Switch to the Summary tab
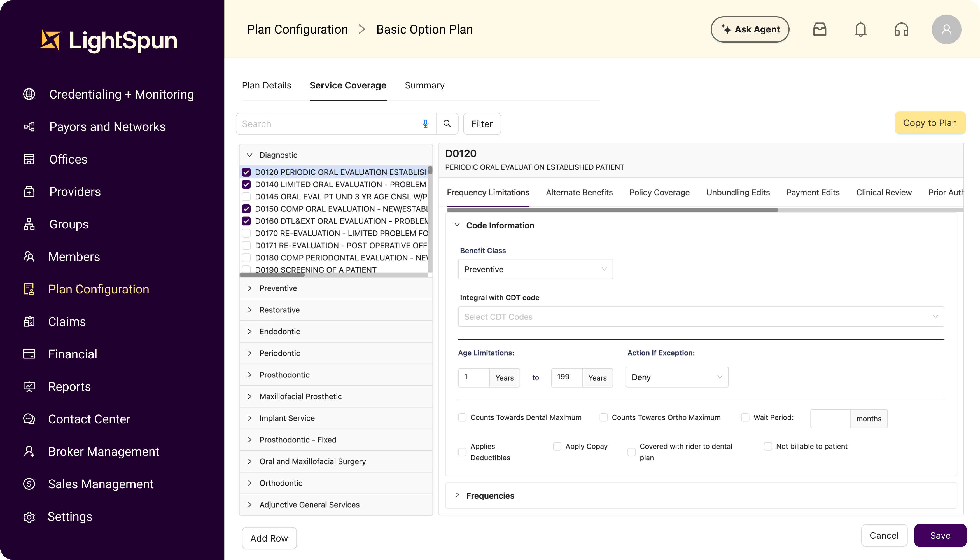Screen dimensions: 980x560 click(424, 85)
